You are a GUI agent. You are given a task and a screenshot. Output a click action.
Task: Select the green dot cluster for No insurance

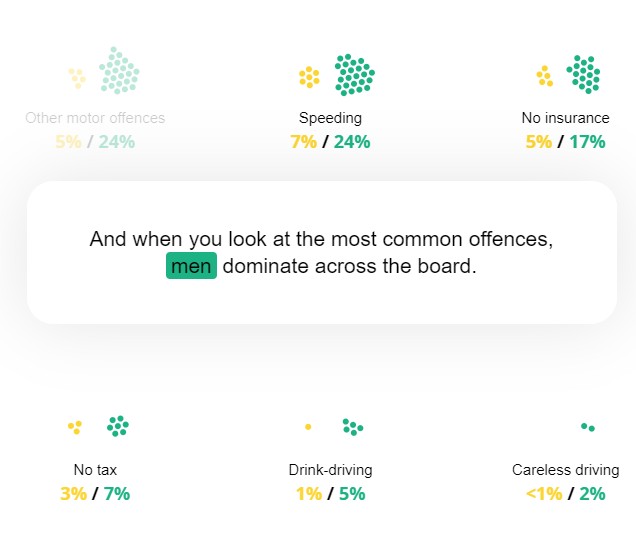(583, 74)
